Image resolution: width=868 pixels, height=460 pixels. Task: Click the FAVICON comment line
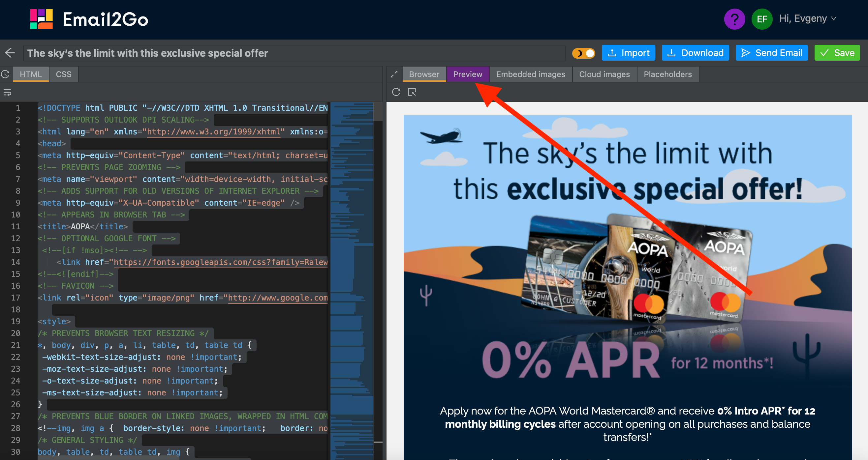tap(76, 286)
